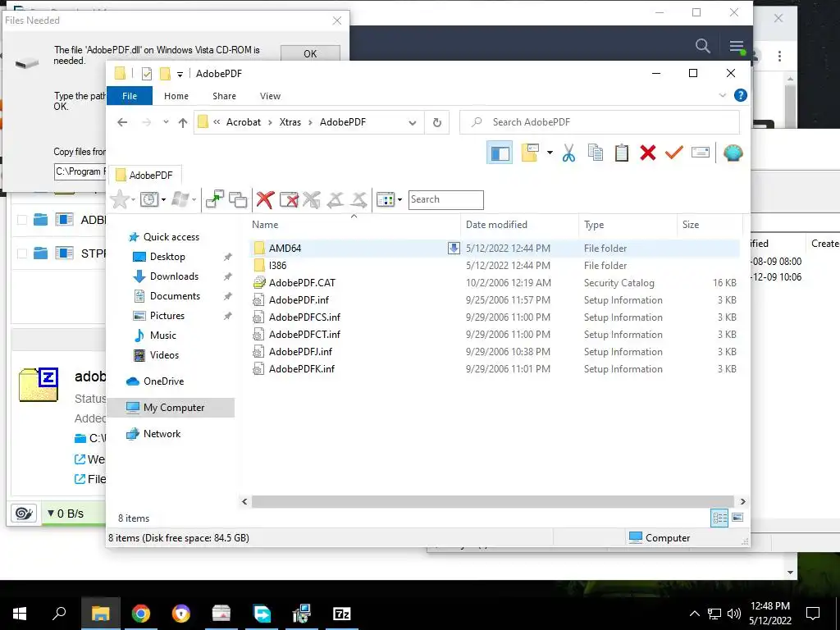Click the orange checkmark Properties icon
Image resolution: width=840 pixels, height=630 pixels.
point(674,153)
